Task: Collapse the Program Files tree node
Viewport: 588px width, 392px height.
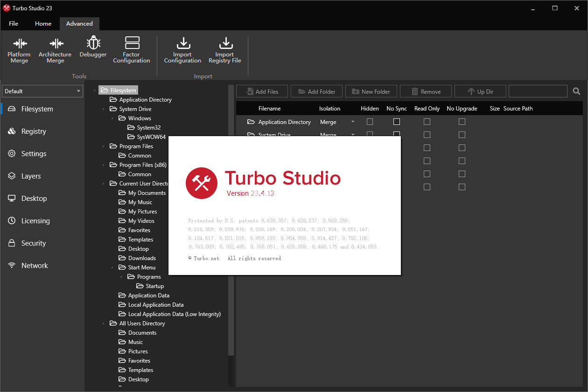Action: 104,146
